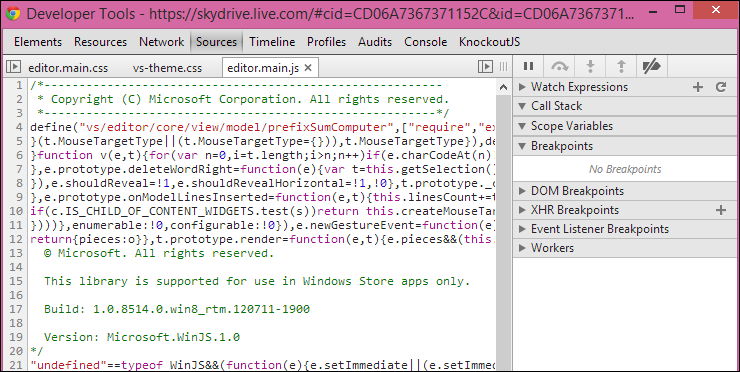This screenshot has width=740, height=372.
Task: Open the Resources panel
Action: (101, 42)
